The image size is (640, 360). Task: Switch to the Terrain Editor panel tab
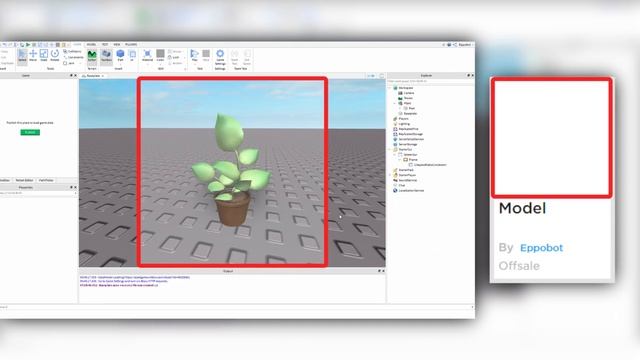[x=24, y=180]
